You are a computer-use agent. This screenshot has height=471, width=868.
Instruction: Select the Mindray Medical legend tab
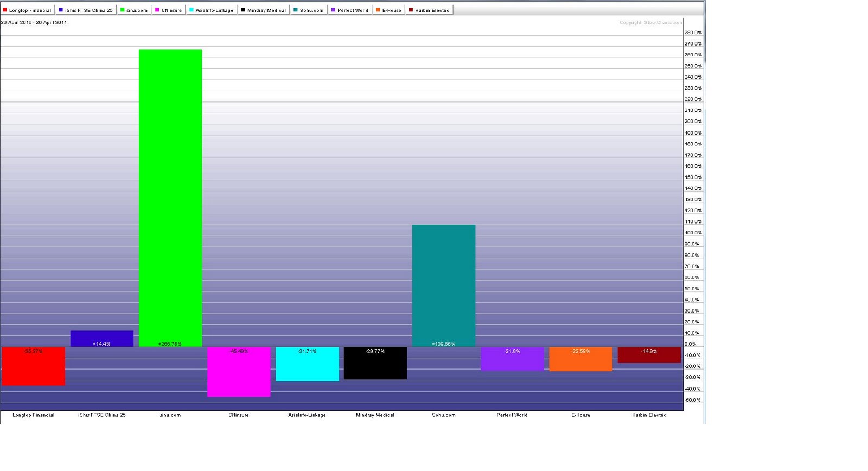[x=264, y=10]
